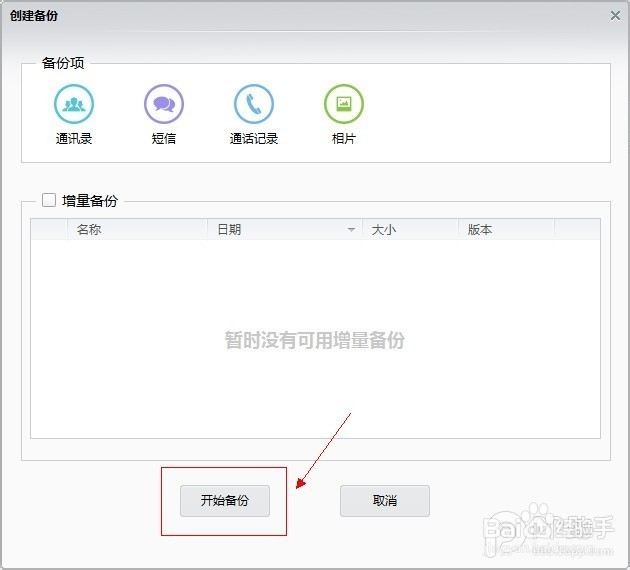Sort by the 名称 column header
This screenshot has height=570, width=630.
tap(137, 229)
